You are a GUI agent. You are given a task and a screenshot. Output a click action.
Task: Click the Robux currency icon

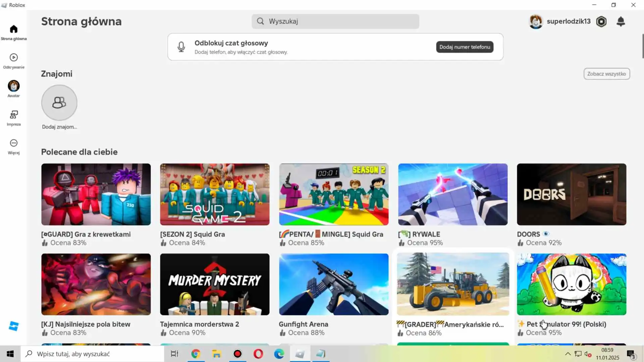click(601, 21)
